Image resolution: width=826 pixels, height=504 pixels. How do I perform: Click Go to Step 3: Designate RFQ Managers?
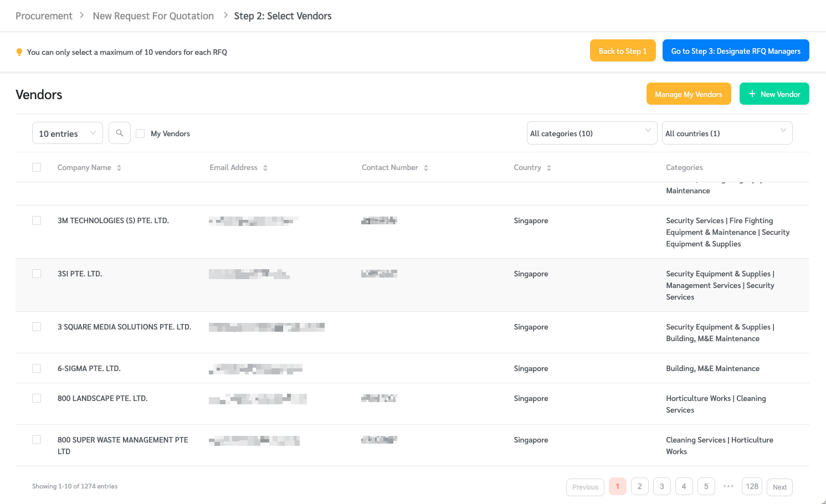736,50
